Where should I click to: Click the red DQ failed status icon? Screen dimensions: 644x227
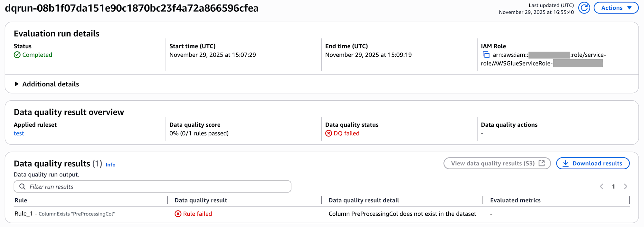[328, 133]
